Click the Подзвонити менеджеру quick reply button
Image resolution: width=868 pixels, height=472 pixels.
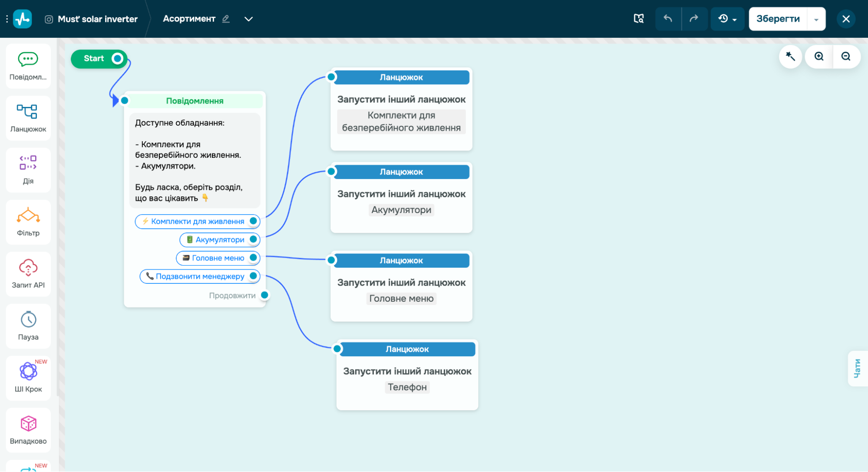[200, 276]
